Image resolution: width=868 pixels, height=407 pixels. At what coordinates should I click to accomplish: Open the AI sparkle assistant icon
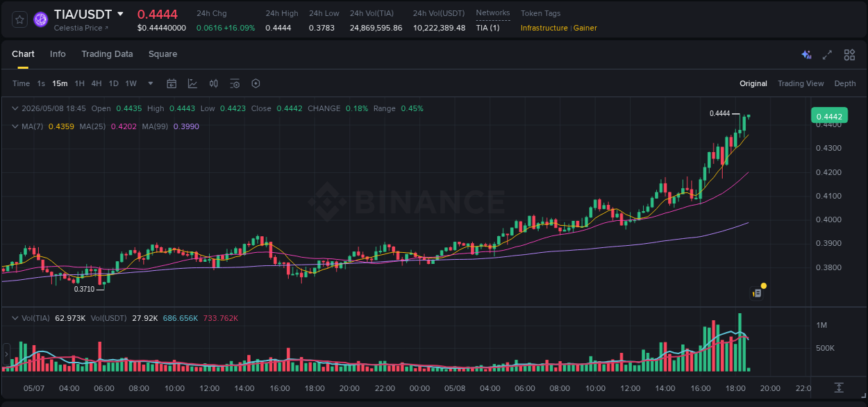(806, 54)
